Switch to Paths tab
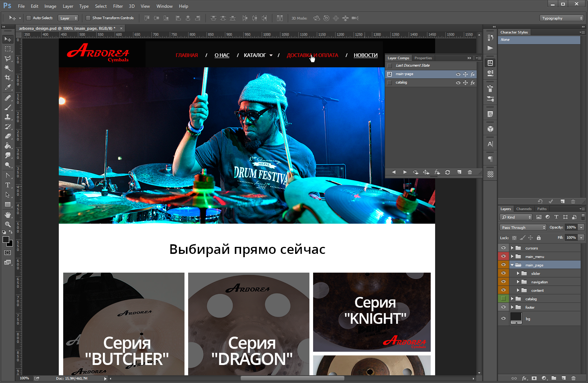Image resolution: width=588 pixels, height=383 pixels. pyautogui.click(x=542, y=209)
